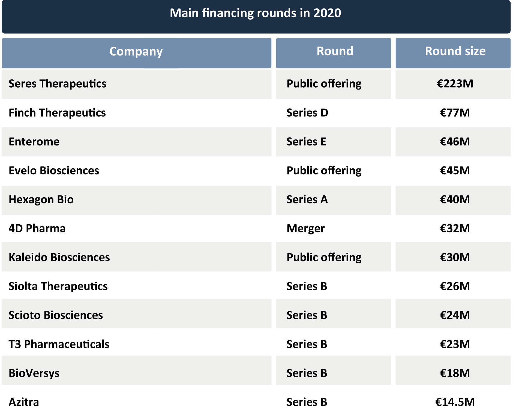Select the Round column header
516x420 pixels.
point(333,53)
